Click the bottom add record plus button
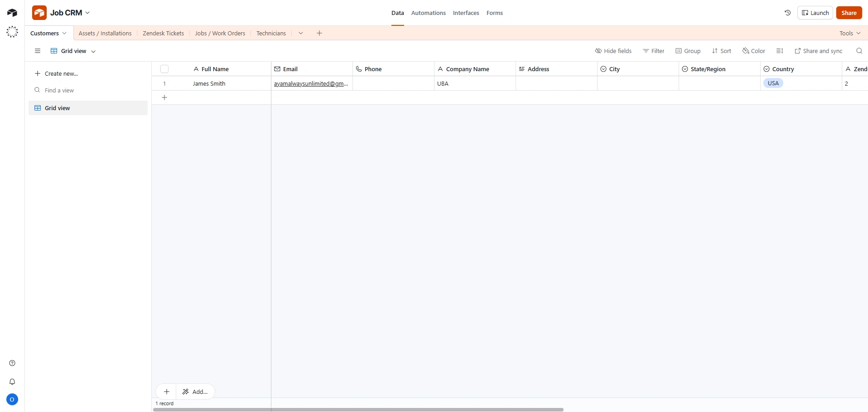 [x=167, y=392]
